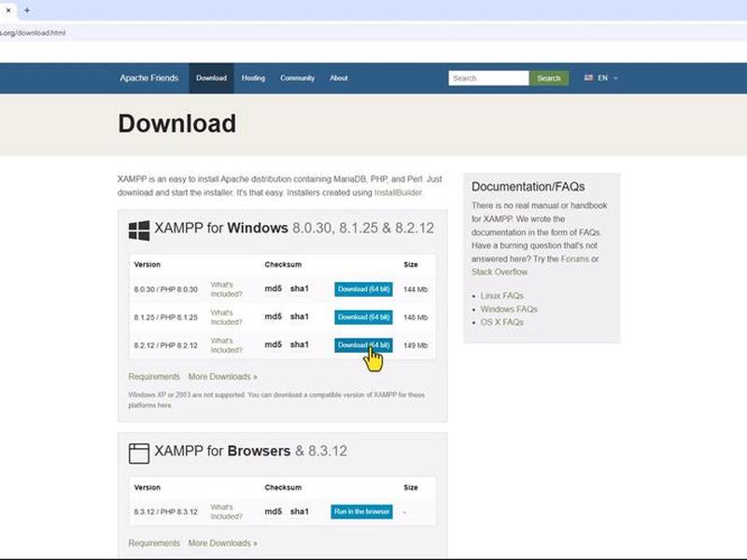Open What's Included for 8.1.25
Viewport: 747px width, 560px height.
coord(226,317)
